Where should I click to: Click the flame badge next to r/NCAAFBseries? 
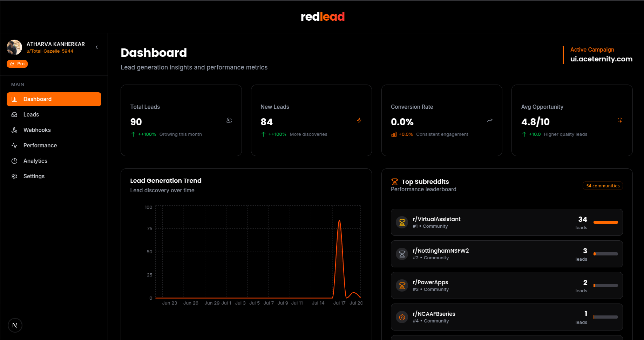coord(402,317)
